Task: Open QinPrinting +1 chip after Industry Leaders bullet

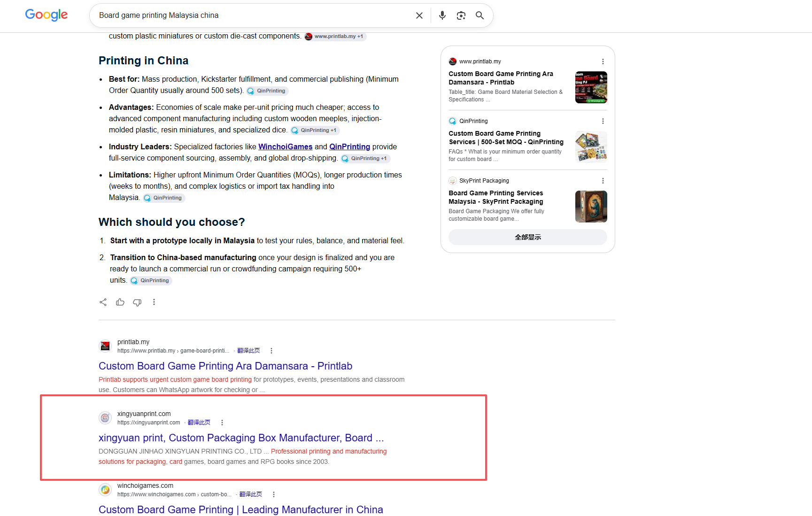Action: (365, 159)
